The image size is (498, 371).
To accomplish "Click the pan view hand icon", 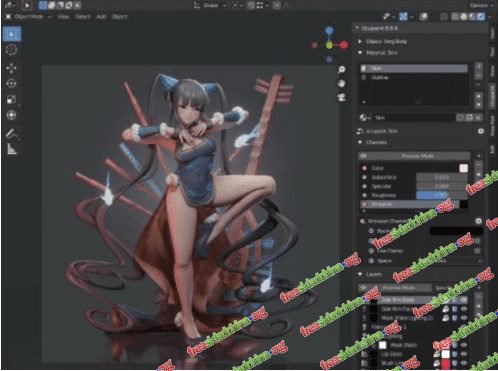I will [342, 83].
